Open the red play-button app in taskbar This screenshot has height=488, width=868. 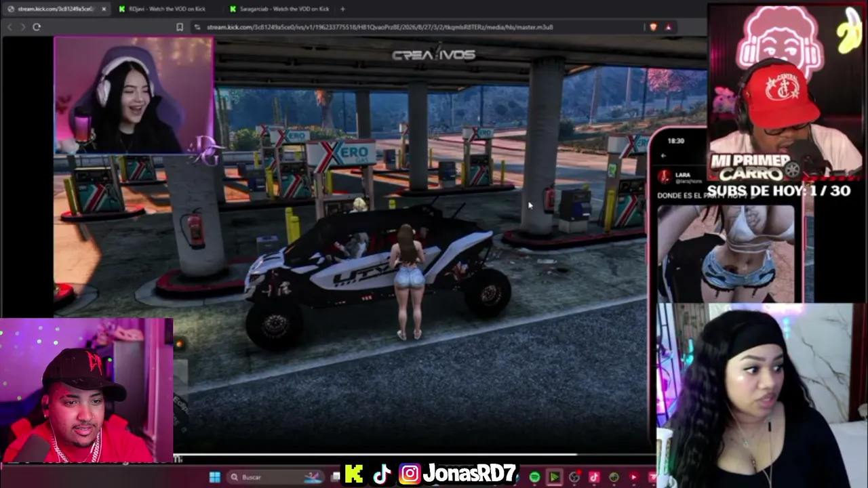(633, 477)
